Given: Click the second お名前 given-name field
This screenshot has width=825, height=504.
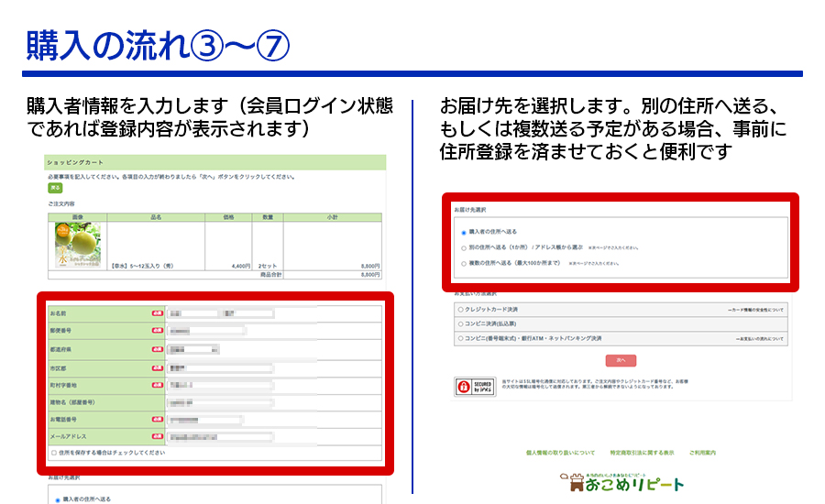Looking at the screenshot, I should tap(247, 313).
